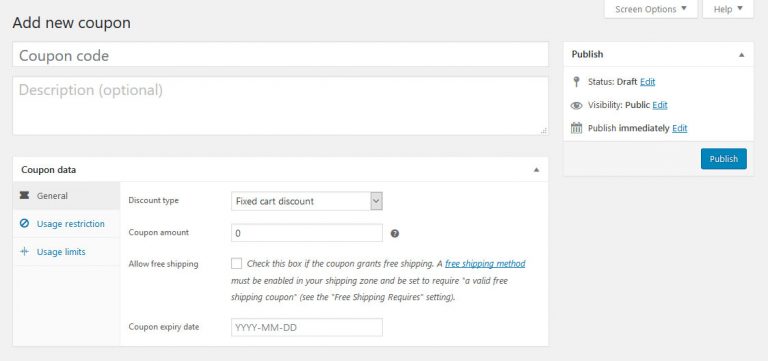Grab the description textarea resize handle
Screen dimensions: 768x361
coord(544,131)
